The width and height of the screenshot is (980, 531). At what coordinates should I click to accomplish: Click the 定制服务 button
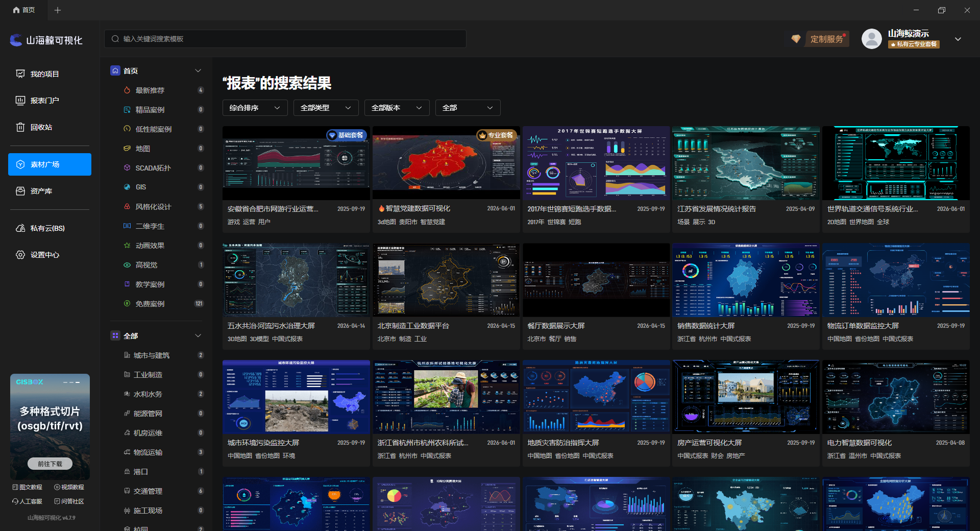pyautogui.click(x=827, y=39)
